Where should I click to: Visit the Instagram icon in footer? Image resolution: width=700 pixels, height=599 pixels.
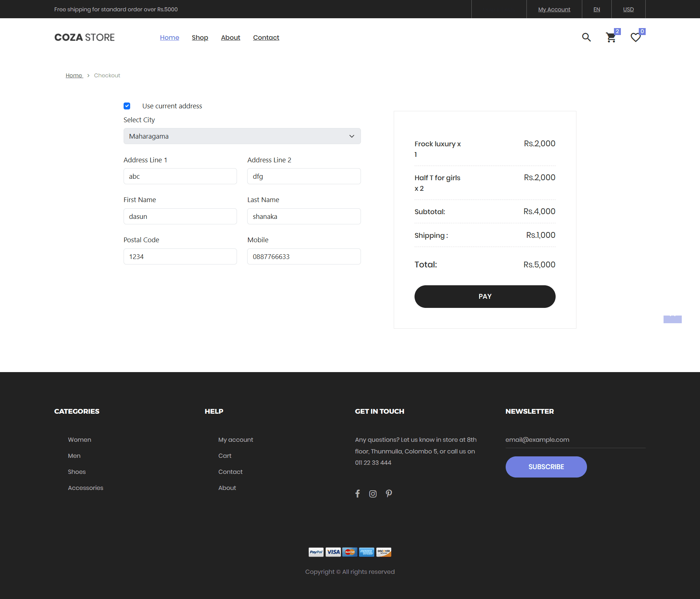point(373,494)
